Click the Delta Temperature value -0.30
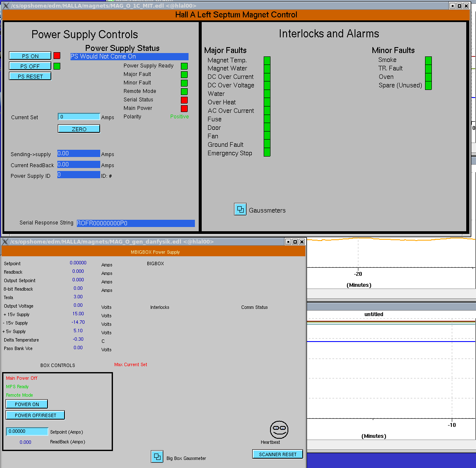The image size is (476, 468). click(x=78, y=339)
